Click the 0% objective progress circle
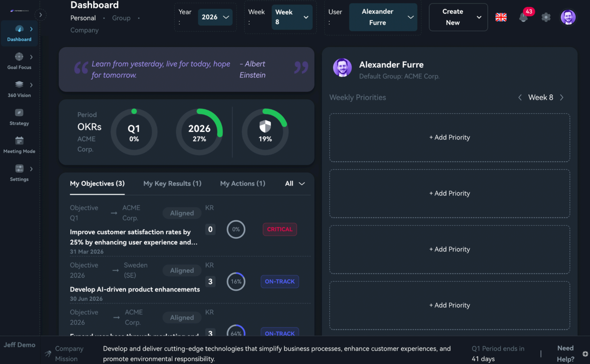The image size is (590, 364). 236,229
